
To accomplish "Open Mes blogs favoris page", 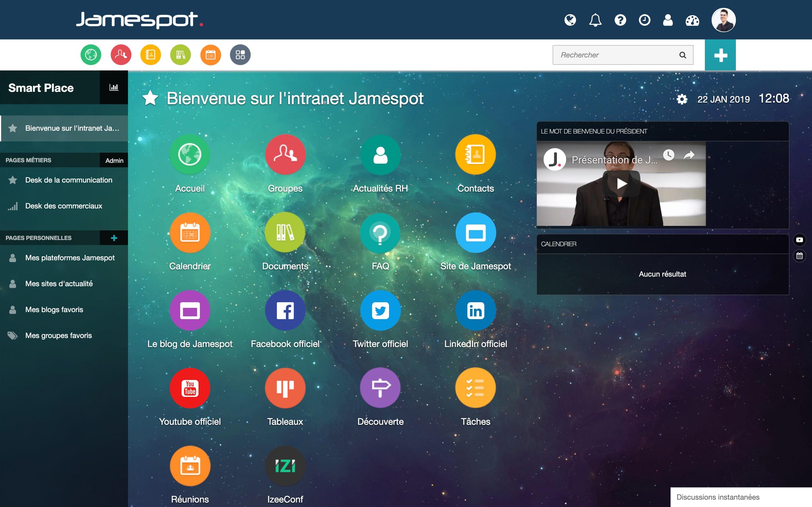I will [x=54, y=310].
